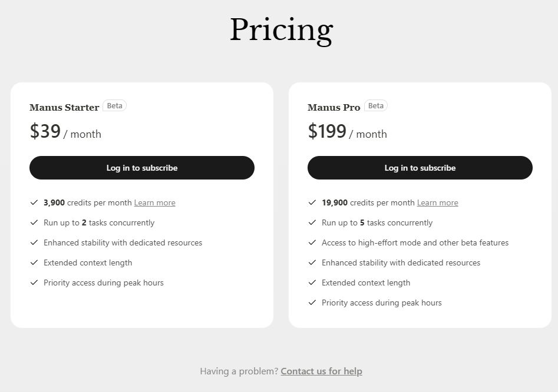Click the Beta badge next to Manus Starter
This screenshot has height=392, width=558.
coord(114,106)
